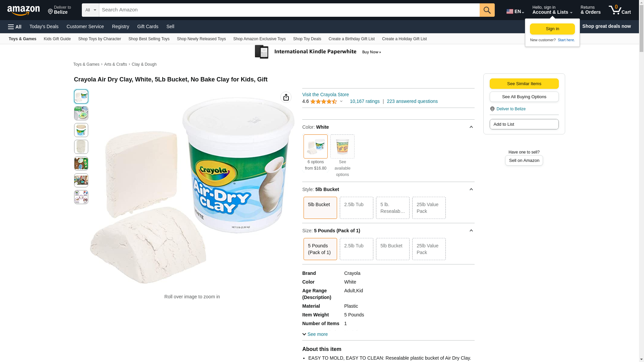Open the search category All dropdown

click(x=90, y=10)
